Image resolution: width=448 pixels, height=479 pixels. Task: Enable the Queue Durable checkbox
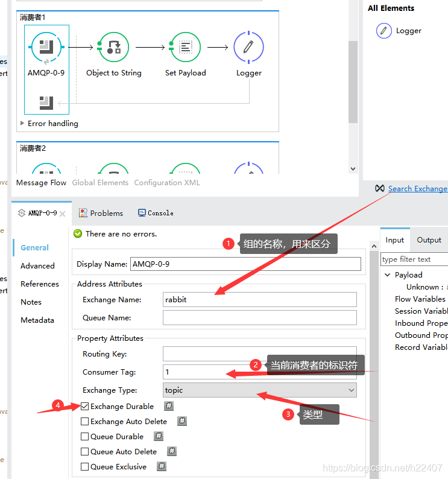(x=84, y=436)
